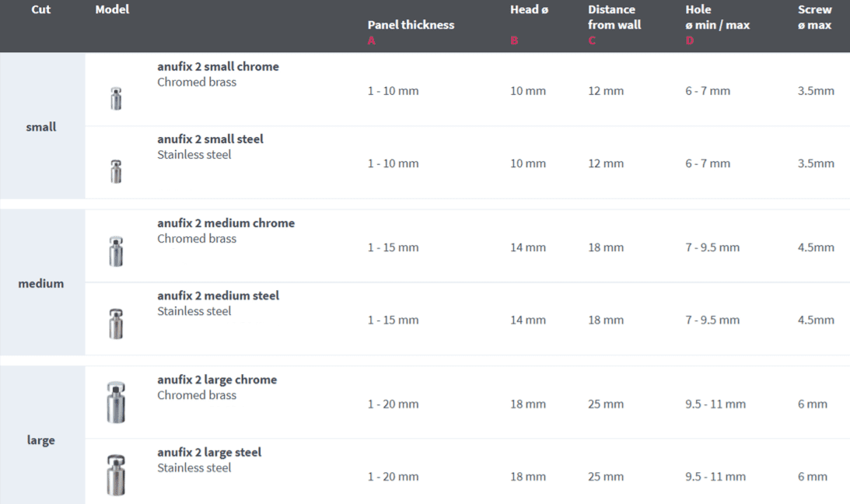The height and width of the screenshot is (504, 850).
Task: Click the Head ø column header
Action: [x=529, y=10]
